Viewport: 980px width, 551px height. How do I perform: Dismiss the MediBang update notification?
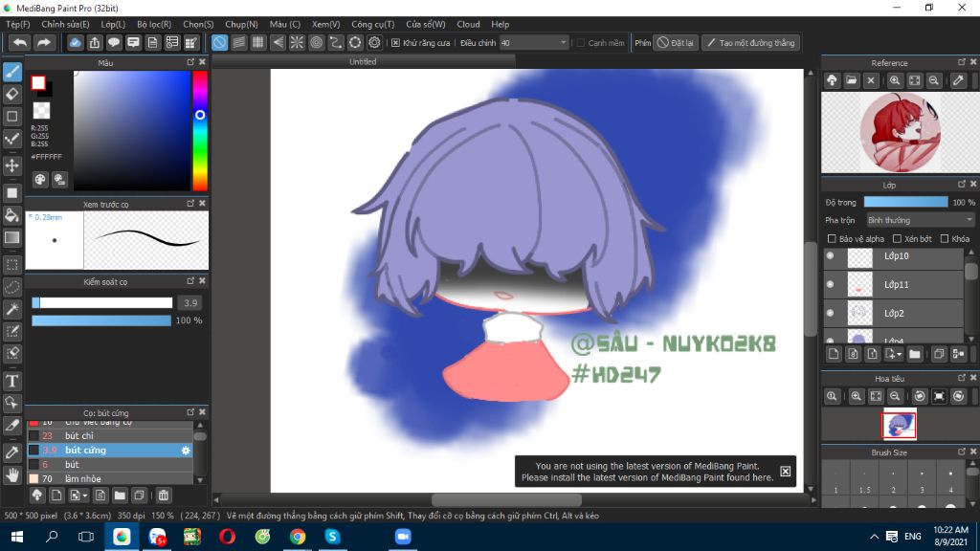click(x=785, y=471)
